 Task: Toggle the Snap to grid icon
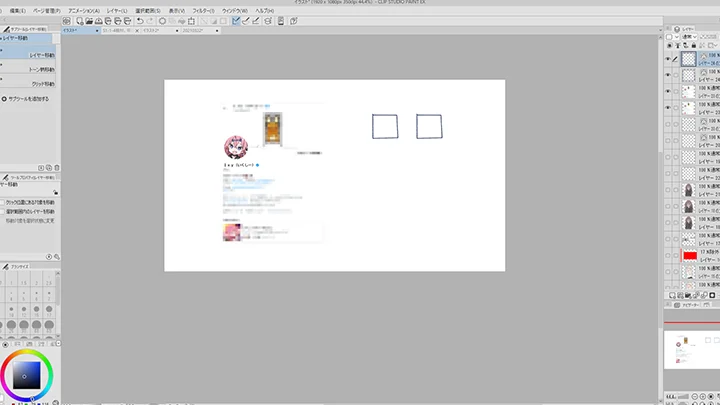click(x=256, y=21)
